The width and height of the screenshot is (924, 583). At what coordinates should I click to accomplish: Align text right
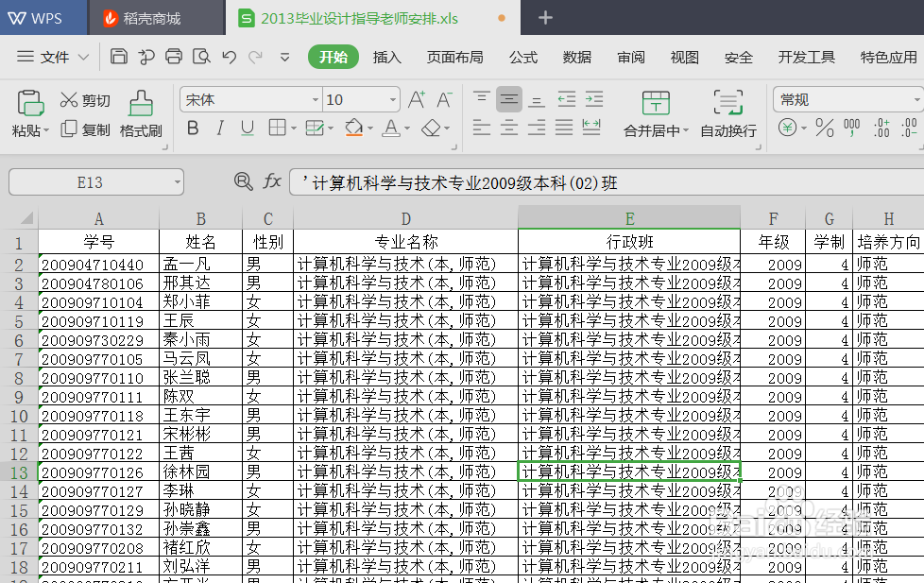click(537, 128)
